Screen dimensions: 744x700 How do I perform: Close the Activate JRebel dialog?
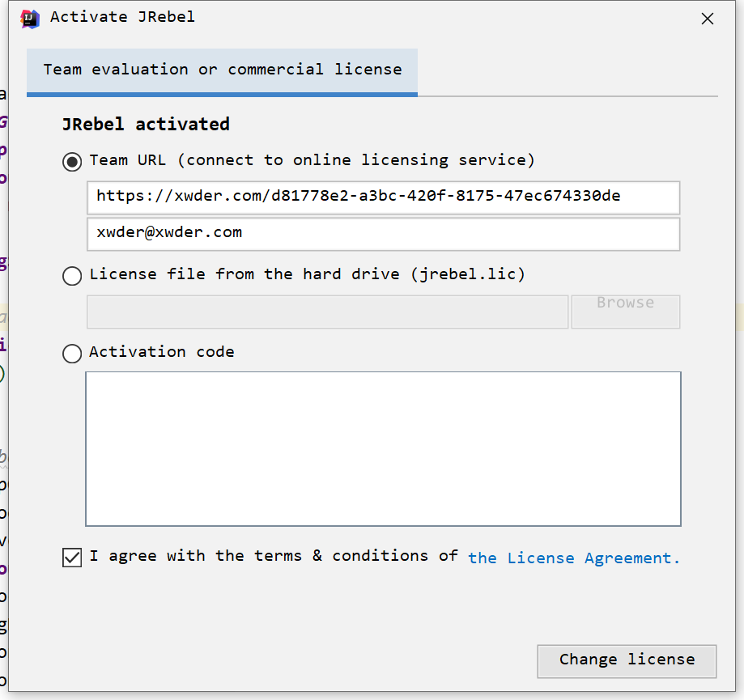click(x=707, y=19)
